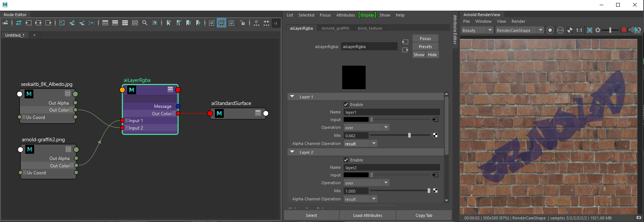Open the Untitled_1 graph tab
The image size is (644, 222).
tap(15, 35)
